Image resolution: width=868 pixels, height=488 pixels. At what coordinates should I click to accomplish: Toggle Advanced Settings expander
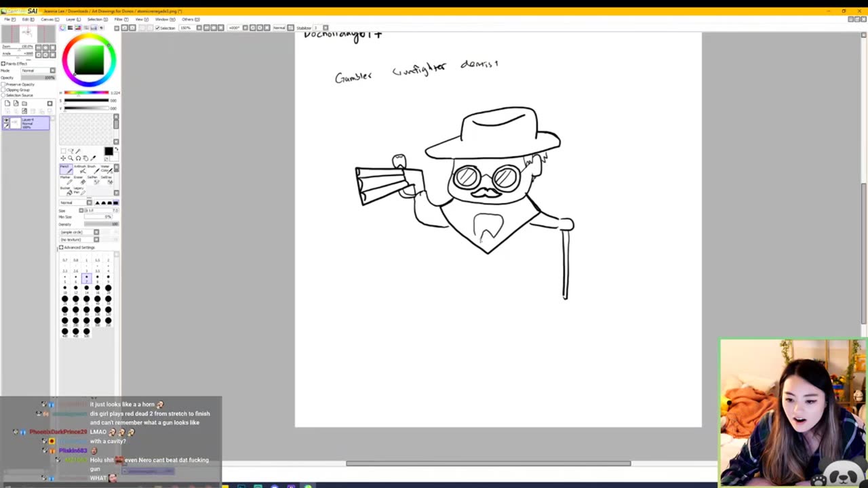click(61, 247)
